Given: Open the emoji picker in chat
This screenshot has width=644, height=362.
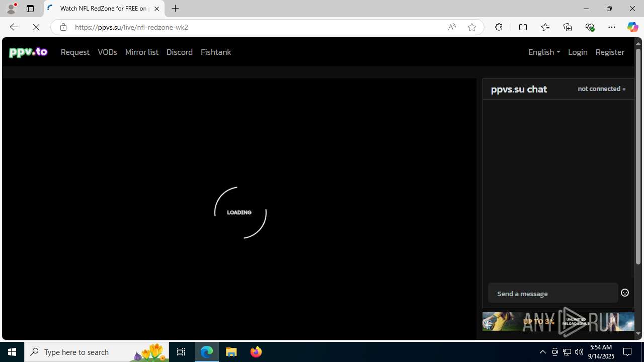Looking at the screenshot, I should 625,293.
